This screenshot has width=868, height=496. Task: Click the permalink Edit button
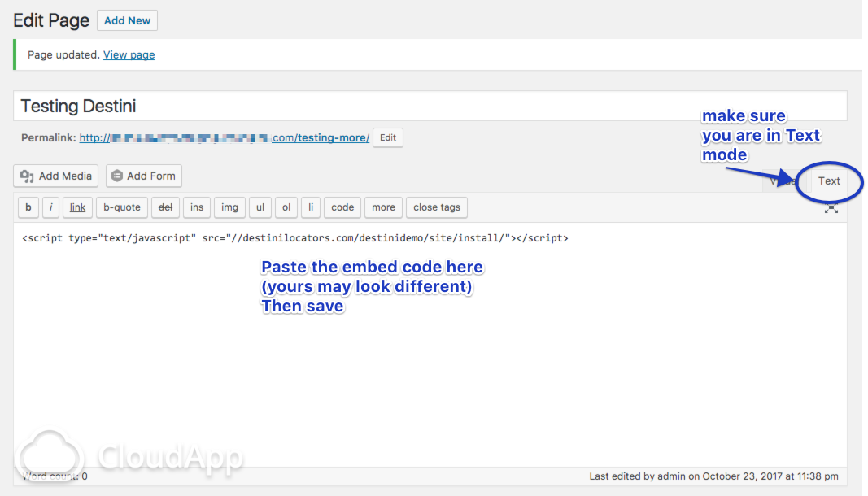tap(388, 138)
